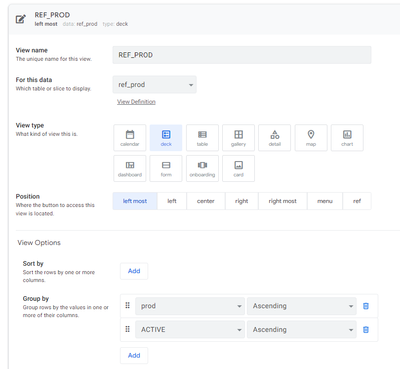Select the gallery view type
400x369 pixels.
coord(238,138)
